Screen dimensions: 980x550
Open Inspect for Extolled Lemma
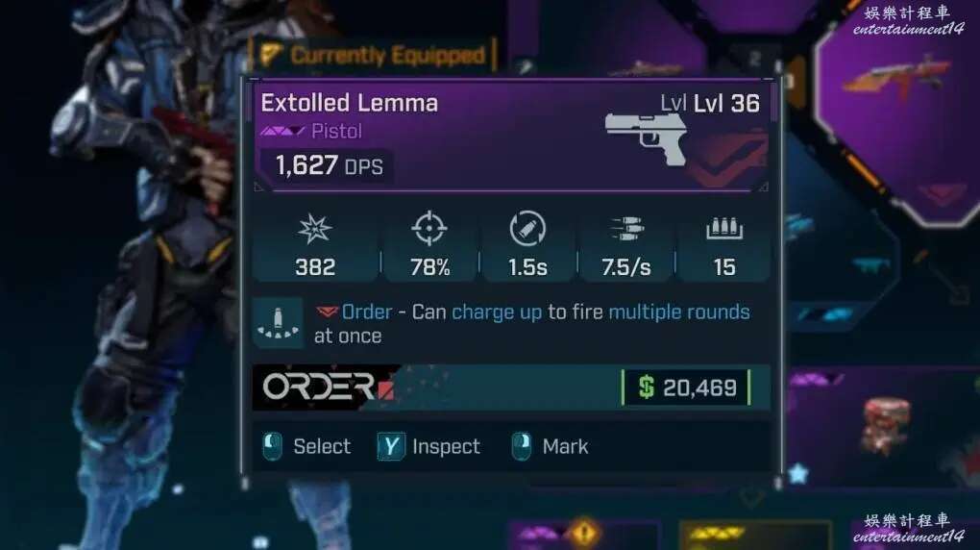[x=446, y=446]
